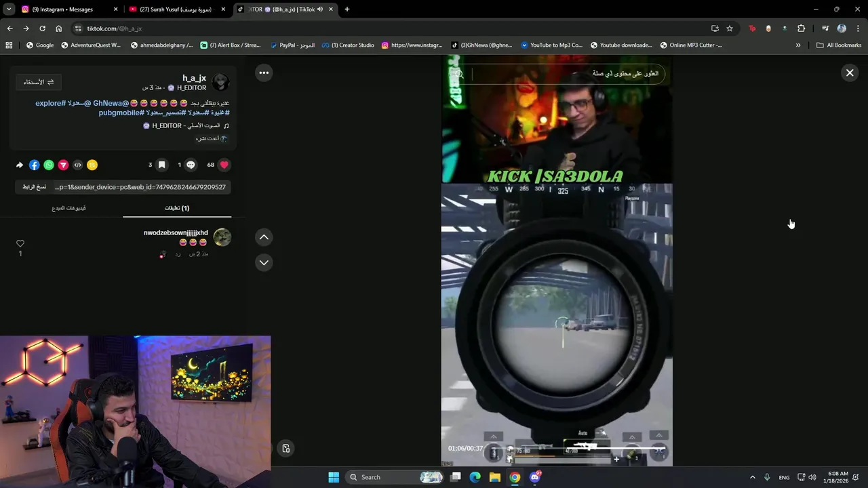Go back in browser history
This screenshot has height=488, width=868.
pyautogui.click(x=9, y=28)
